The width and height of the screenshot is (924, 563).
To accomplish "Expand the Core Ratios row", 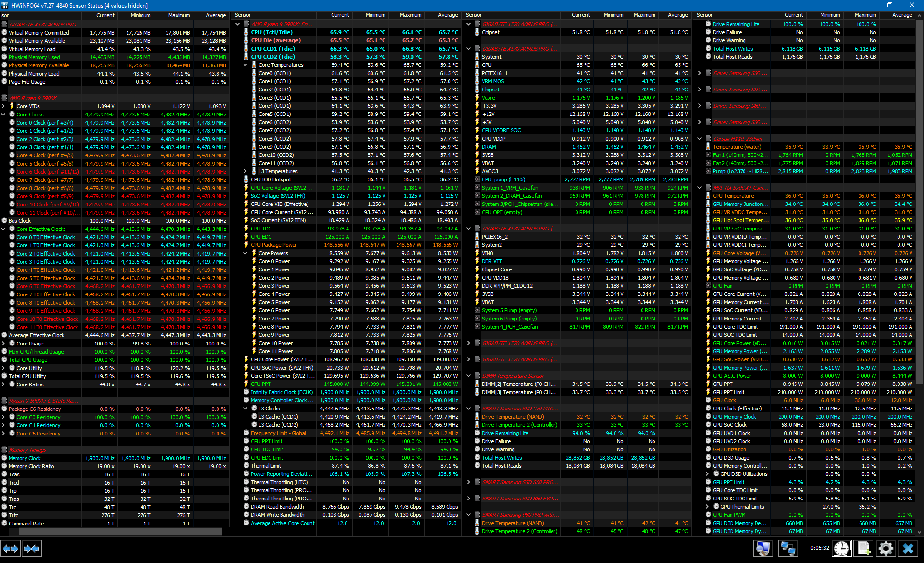I will click(3, 384).
